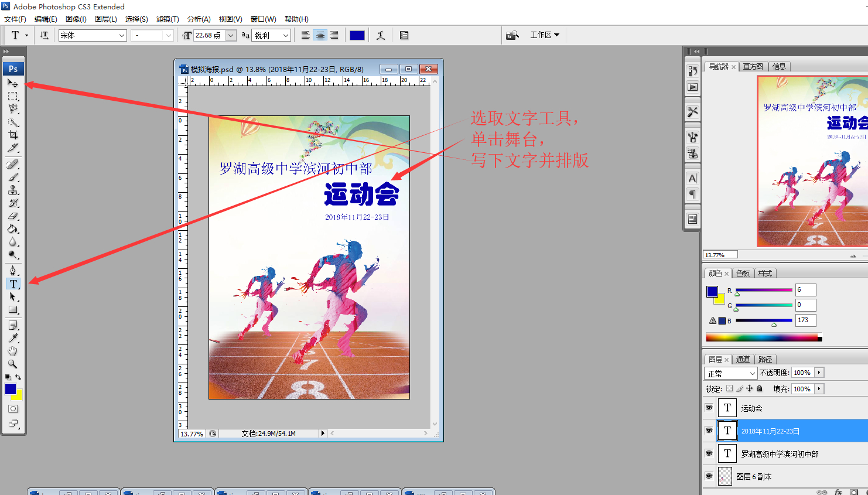Open the 滤镜(T) menu
This screenshot has height=495, width=868.
[x=168, y=19]
